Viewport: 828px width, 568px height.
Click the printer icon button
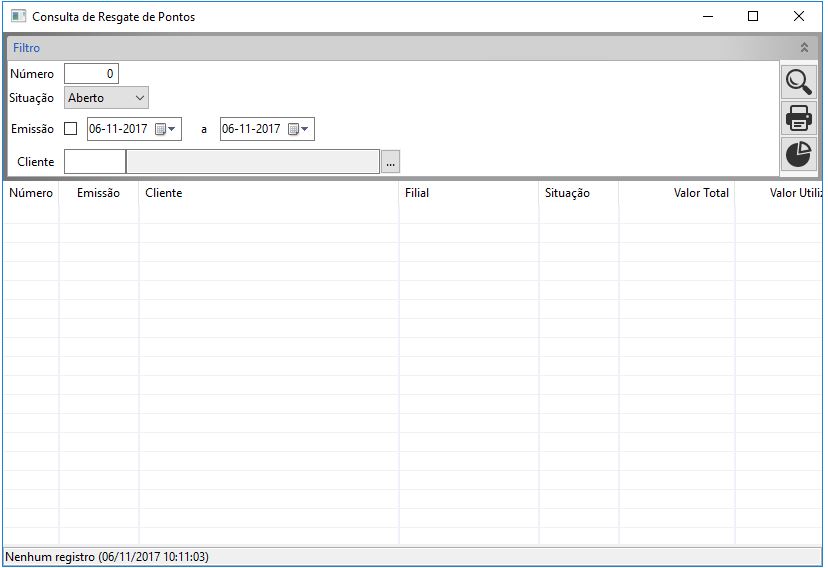(x=798, y=118)
